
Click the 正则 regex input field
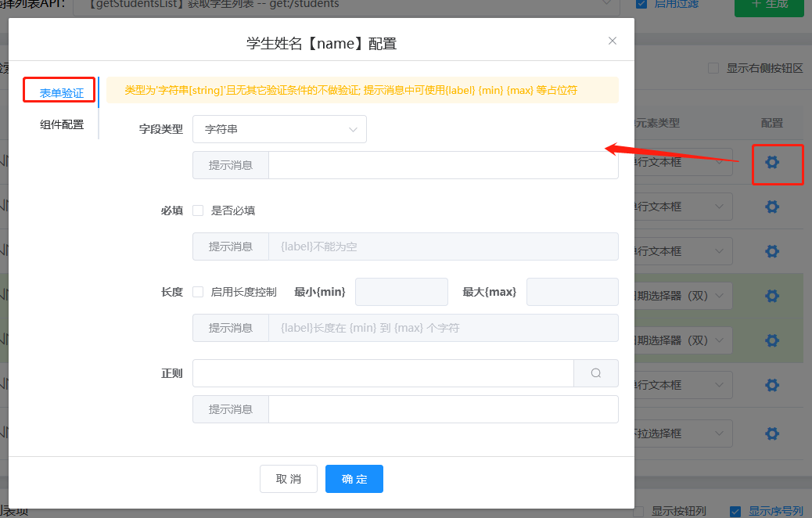coord(383,373)
